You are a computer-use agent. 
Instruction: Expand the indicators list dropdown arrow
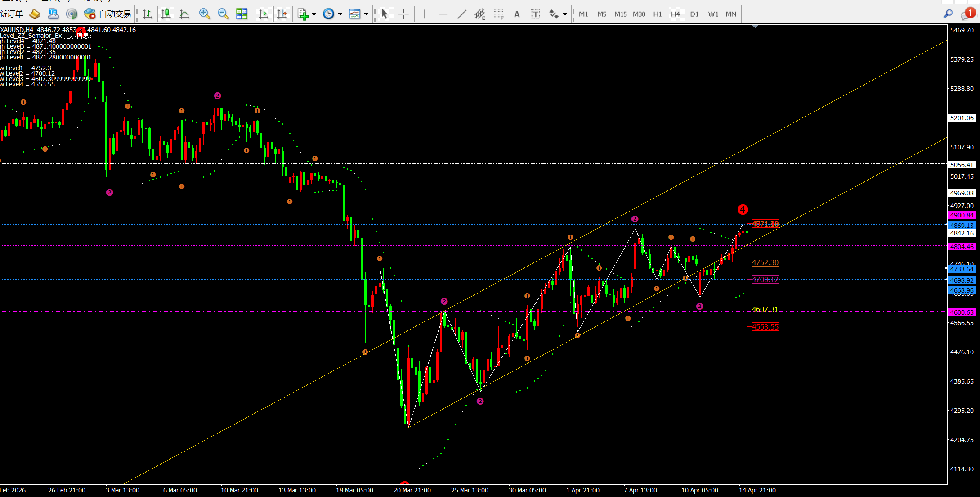pos(314,14)
